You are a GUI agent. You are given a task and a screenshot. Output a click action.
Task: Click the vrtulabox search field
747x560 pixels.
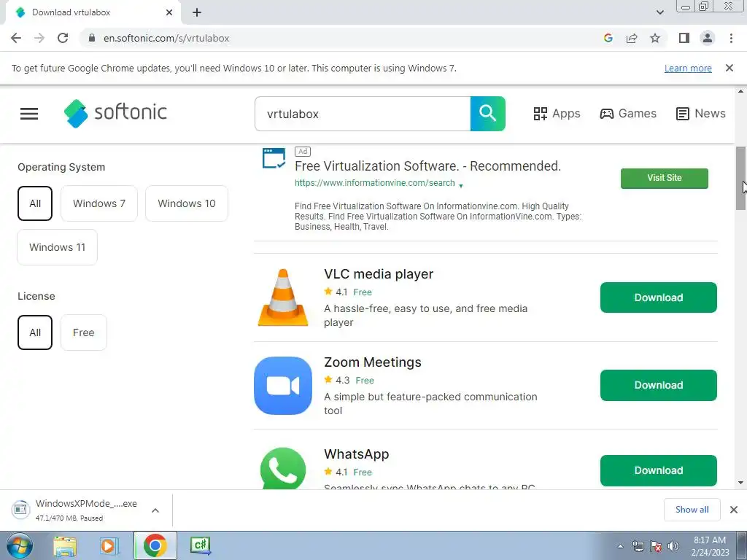tap(363, 114)
